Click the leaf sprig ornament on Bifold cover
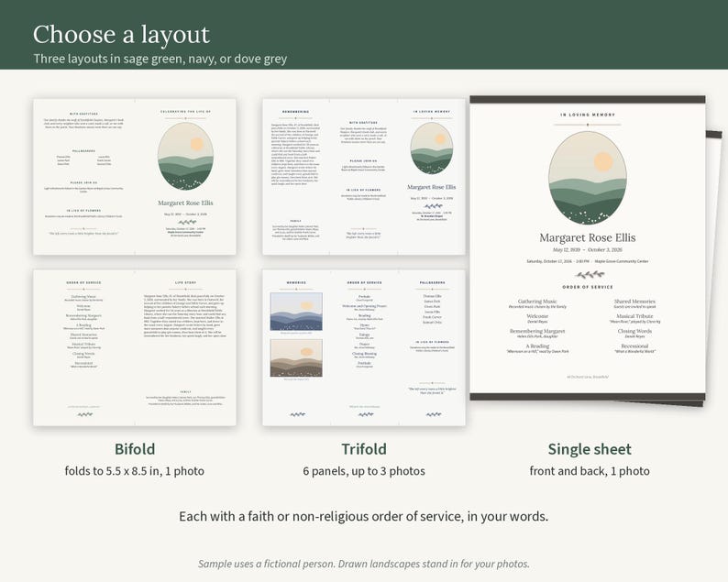Image resolution: width=728 pixels, height=582 pixels. [x=186, y=223]
